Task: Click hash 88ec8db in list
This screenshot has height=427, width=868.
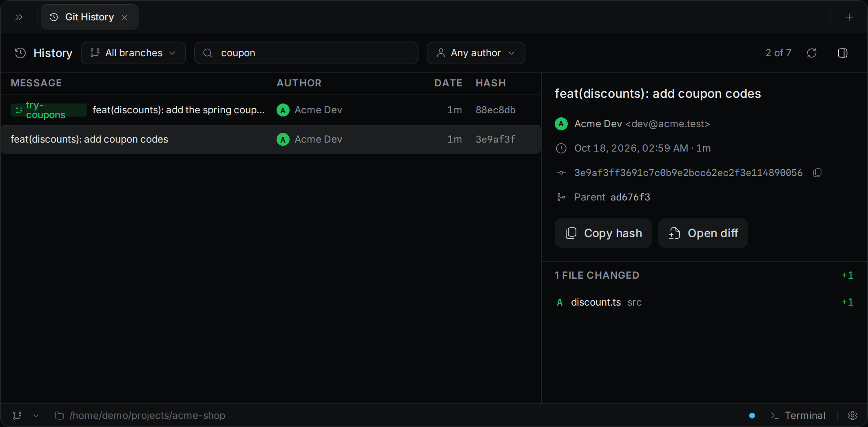Action: 496,110
